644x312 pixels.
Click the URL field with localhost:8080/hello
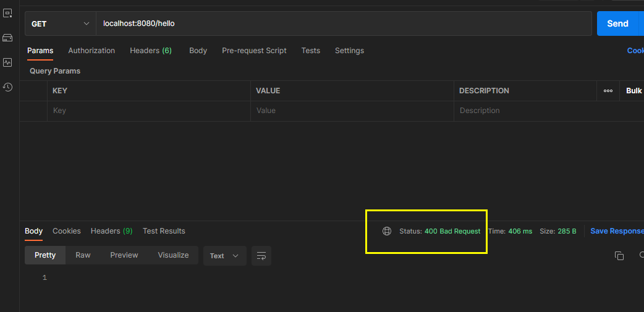[x=344, y=24]
